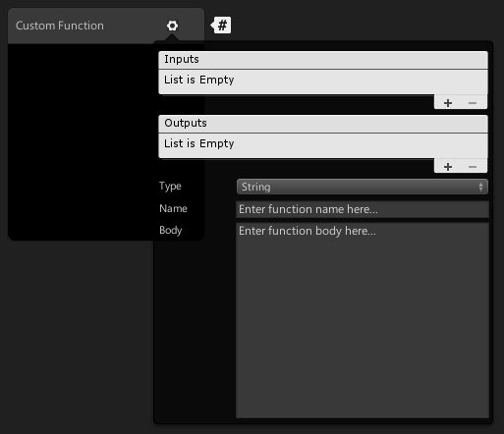Click empty graph canvas below the node
This screenshot has width=504, height=434.
77,337
